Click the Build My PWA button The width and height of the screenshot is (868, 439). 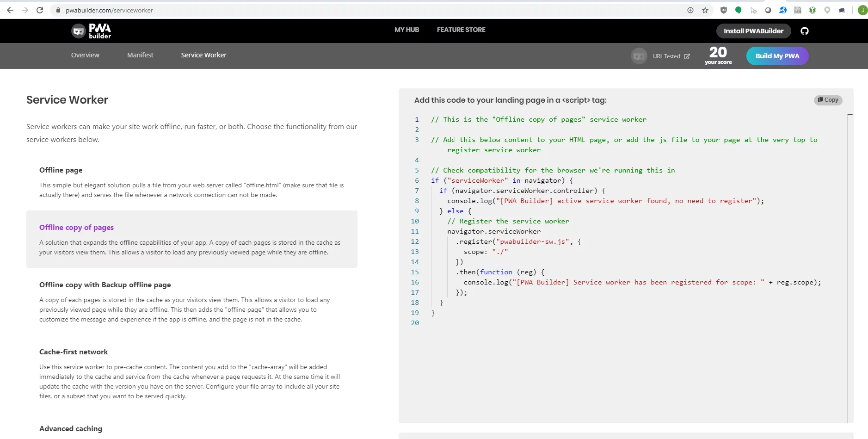coord(777,56)
